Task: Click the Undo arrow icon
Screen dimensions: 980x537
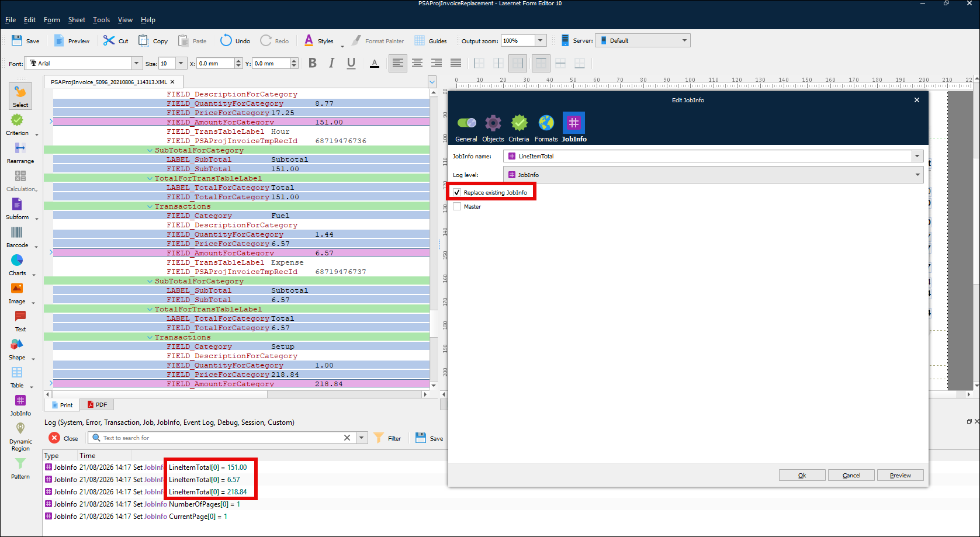Action: click(226, 41)
